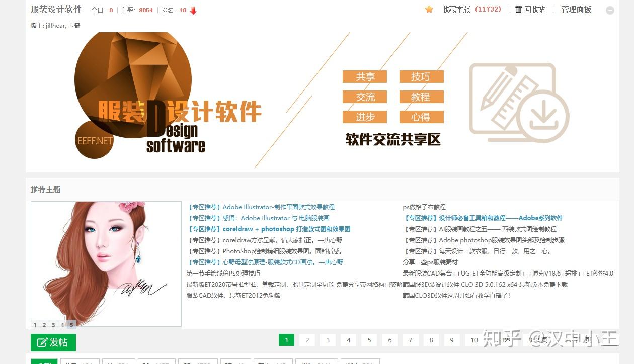Click the 主题 count 9854
Screen dimensions: 634x364
[146, 10]
